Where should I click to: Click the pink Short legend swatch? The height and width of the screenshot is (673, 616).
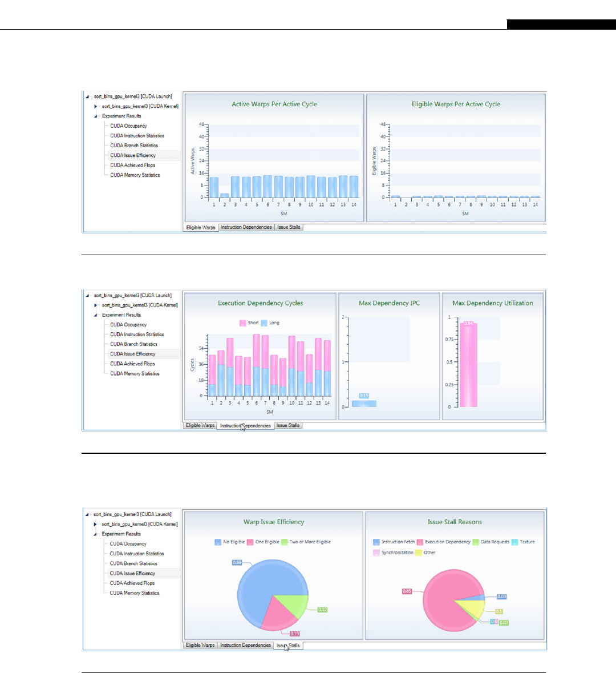pos(243,323)
